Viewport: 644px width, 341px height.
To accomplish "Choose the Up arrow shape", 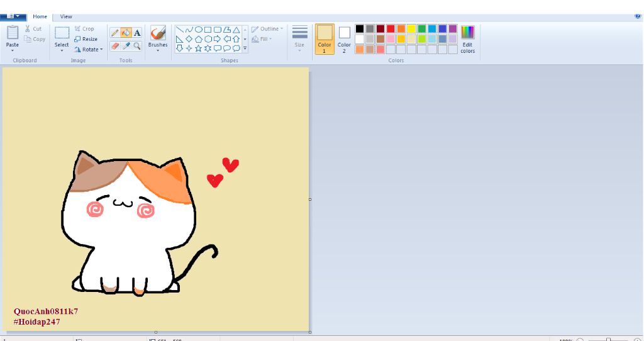I will click(236, 39).
